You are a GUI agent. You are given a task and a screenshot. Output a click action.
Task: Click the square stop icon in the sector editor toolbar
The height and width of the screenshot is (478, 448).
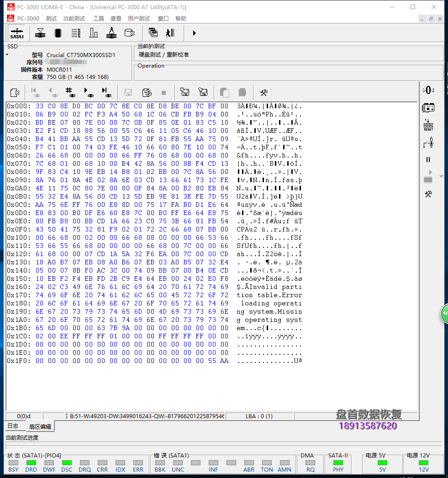click(164, 93)
